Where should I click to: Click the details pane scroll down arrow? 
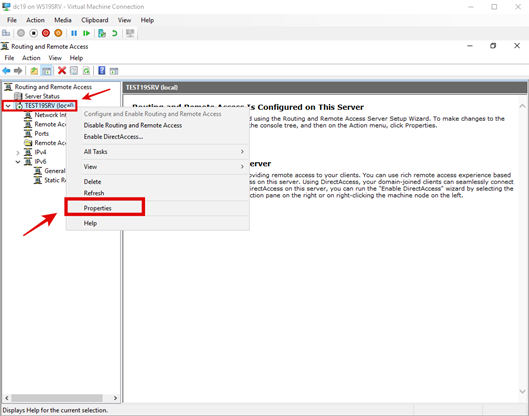pos(522,391)
